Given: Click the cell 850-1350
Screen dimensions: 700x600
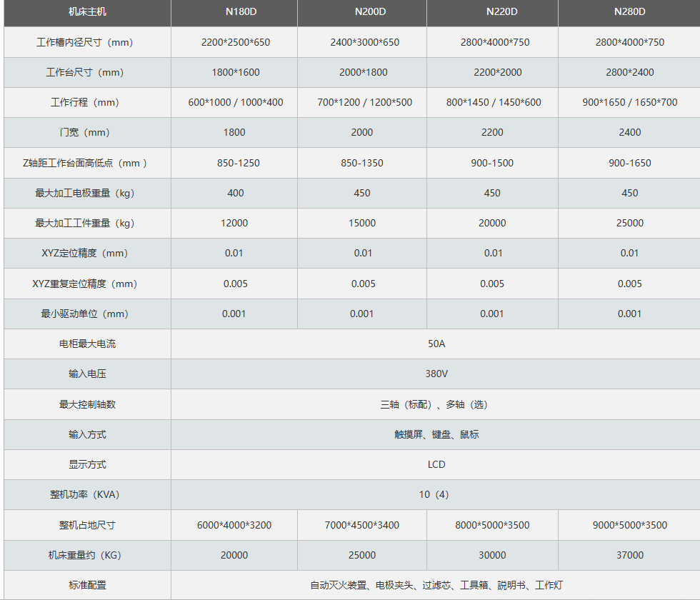Looking at the screenshot, I should coord(362,163).
